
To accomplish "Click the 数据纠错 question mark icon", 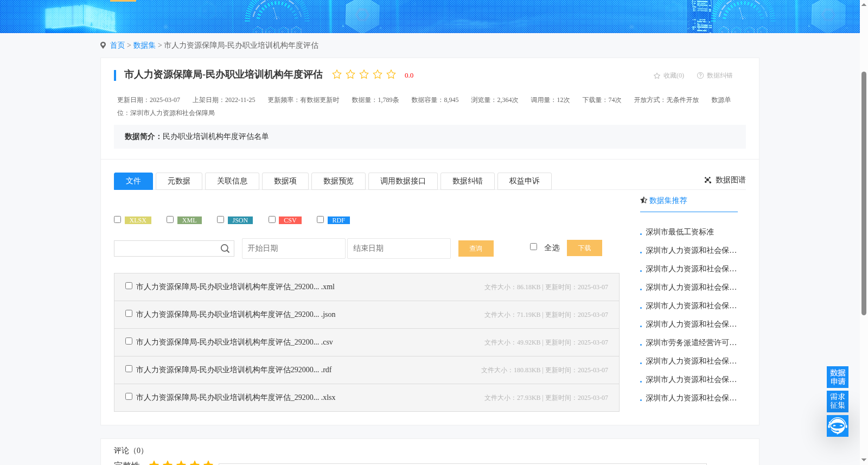I will pos(700,75).
